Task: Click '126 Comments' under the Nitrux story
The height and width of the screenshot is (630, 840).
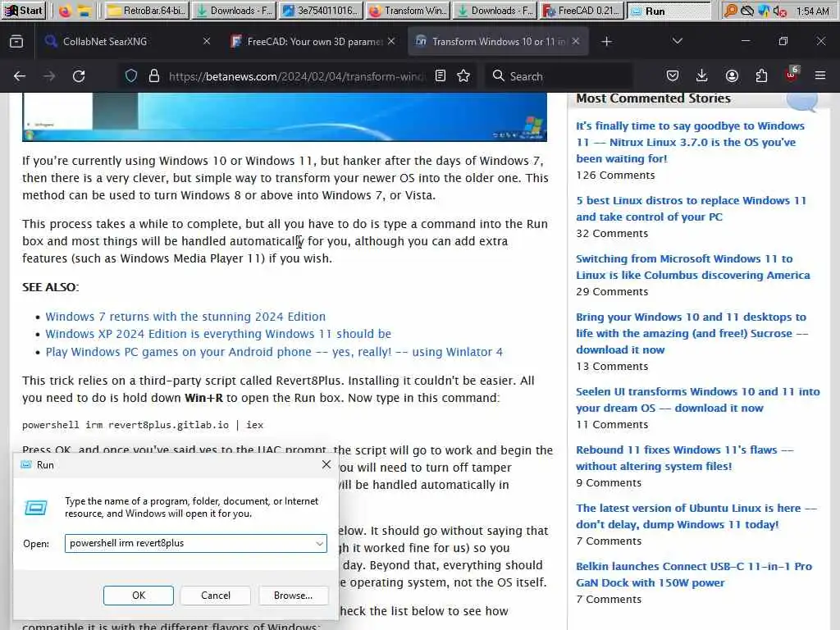Action: pyautogui.click(x=615, y=176)
